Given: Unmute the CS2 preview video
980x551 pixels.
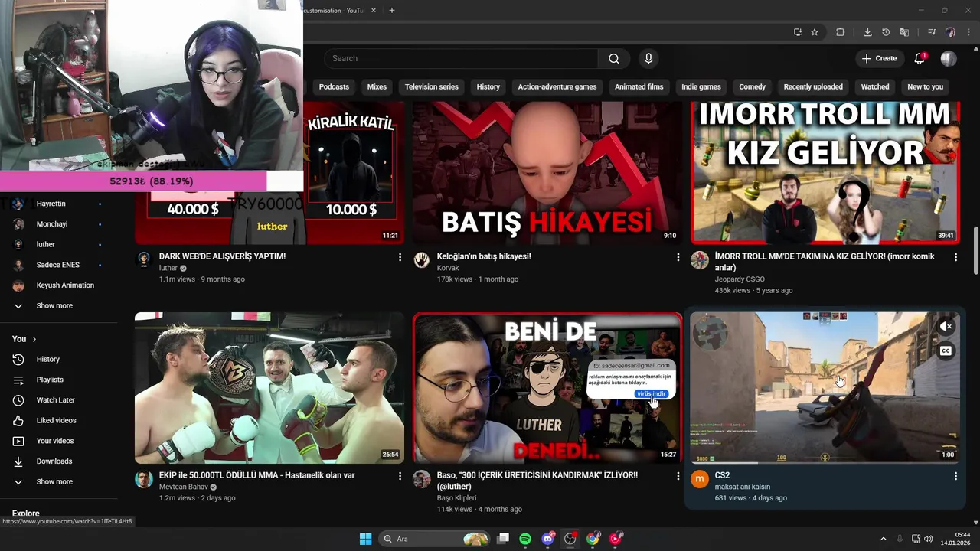Looking at the screenshot, I should (x=946, y=327).
